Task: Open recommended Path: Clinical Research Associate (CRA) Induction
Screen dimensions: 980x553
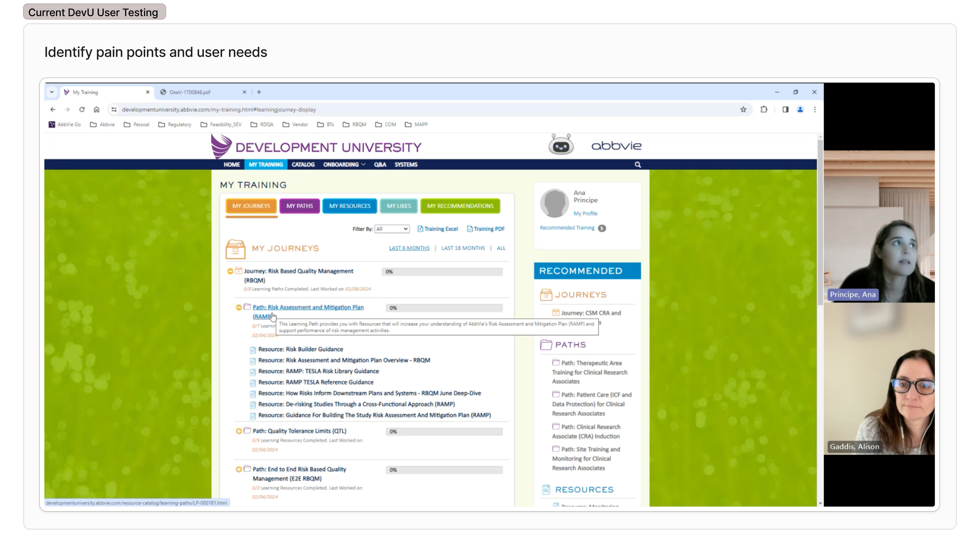Action: (x=586, y=432)
